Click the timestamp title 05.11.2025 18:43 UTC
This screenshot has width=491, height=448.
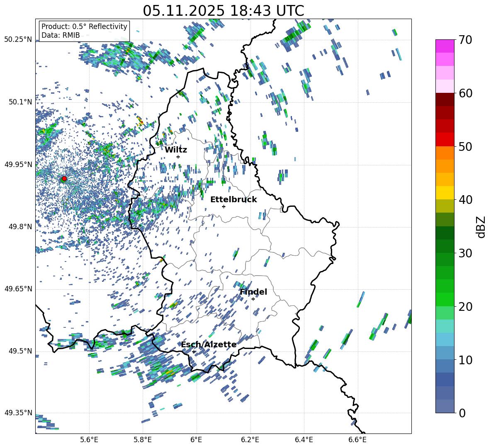(224, 11)
